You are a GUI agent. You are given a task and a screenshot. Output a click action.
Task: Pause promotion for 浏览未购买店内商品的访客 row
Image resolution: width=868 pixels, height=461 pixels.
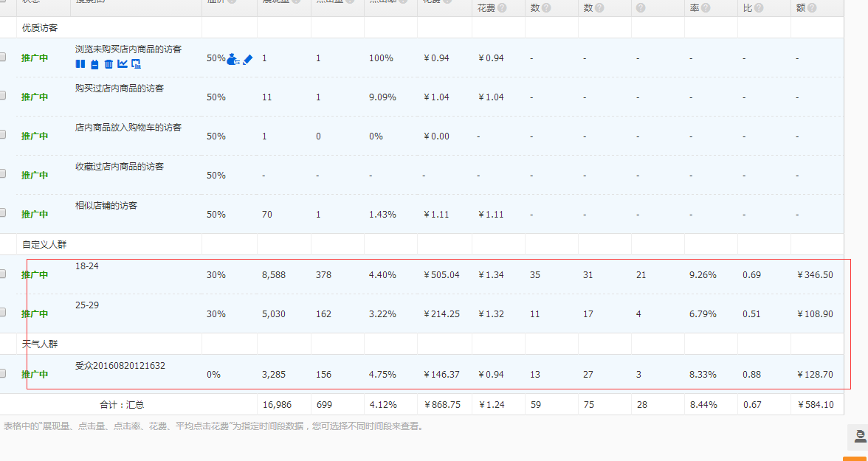click(x=80, y=64)
